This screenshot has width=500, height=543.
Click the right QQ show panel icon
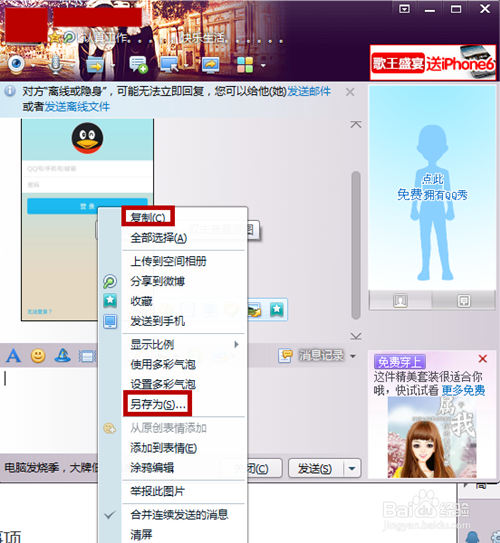pos(464,300)
